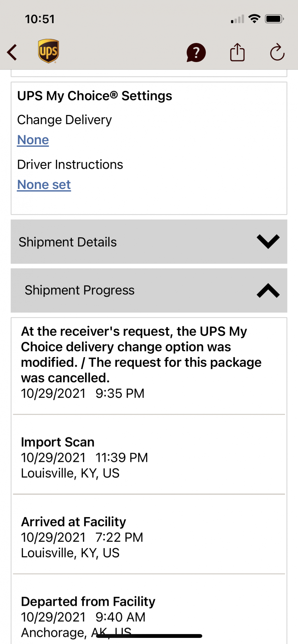Open the Change Delivery 'None' link
Viewport: 298px width, 644px height.
pos(33,140)
